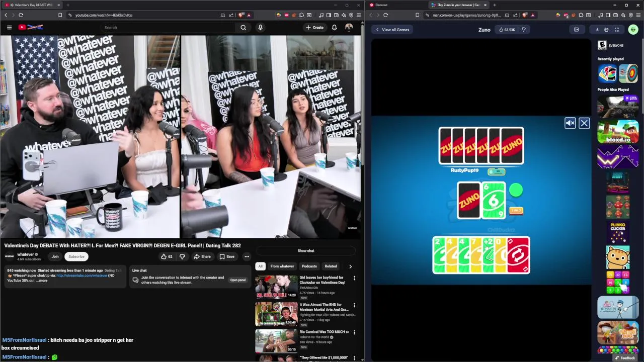Select the 'All' filter chip
This screenshot has width=644, height=362.
click(x=260, y=266)
